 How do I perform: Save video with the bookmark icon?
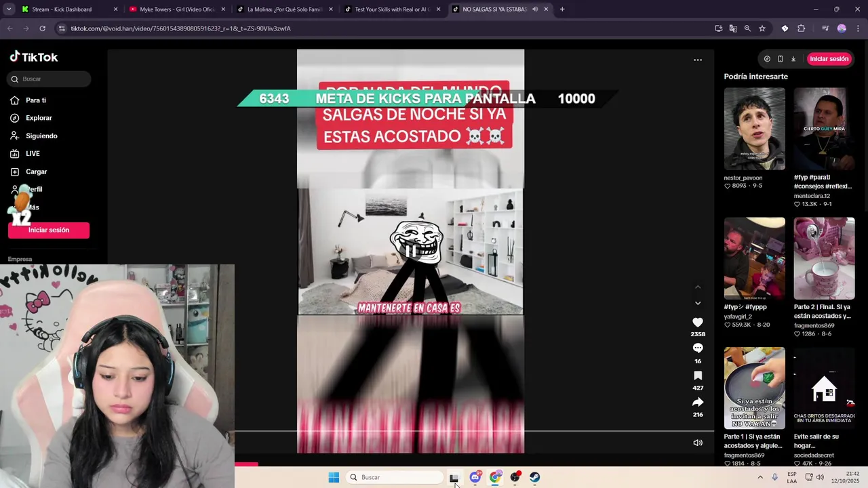698,375
